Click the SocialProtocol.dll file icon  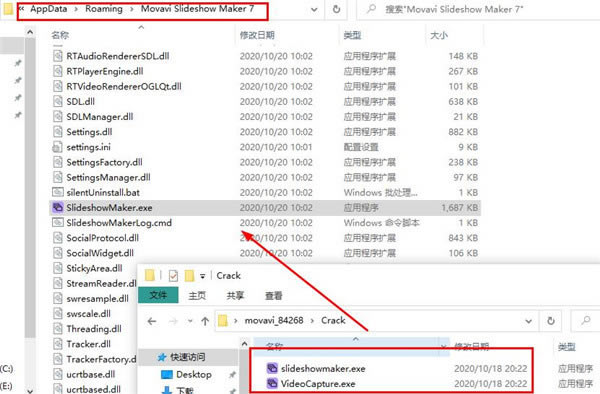pyautogui.click(x=57, y=238)
